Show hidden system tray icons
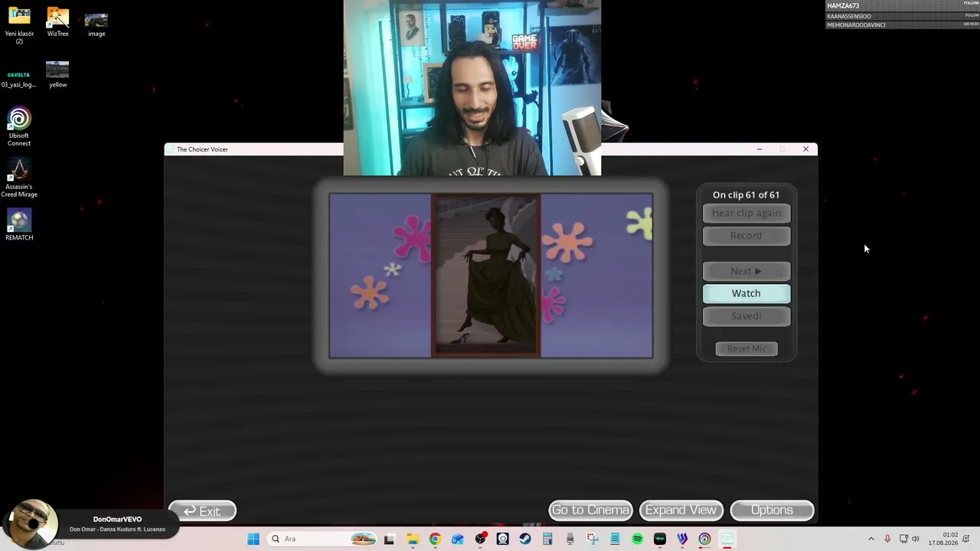Screen dimensions: 980x551 (x=871, y=539)
